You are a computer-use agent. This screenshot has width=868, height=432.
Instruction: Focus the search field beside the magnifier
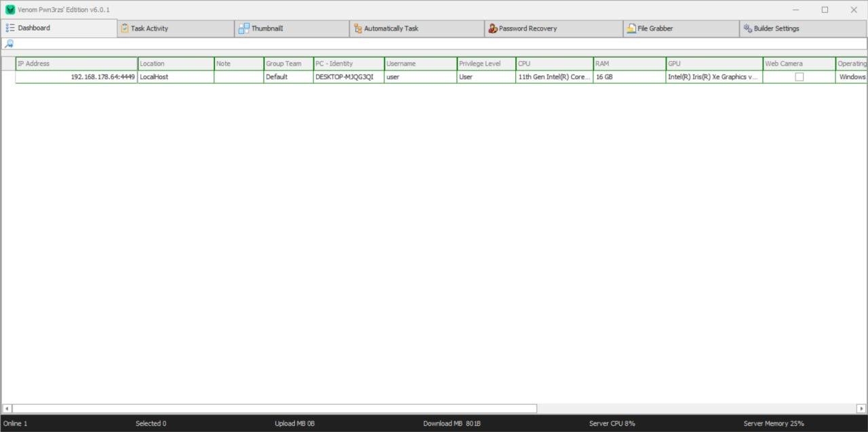tap(441, 43)
